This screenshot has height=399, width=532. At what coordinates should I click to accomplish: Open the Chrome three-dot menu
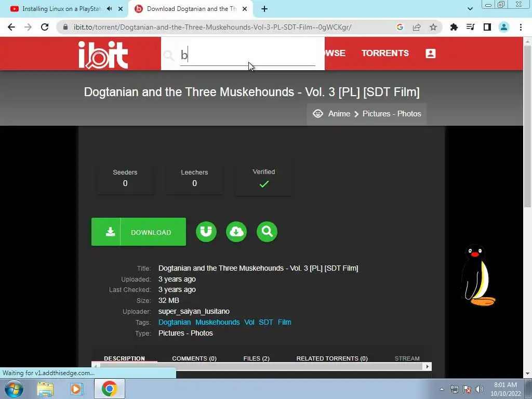[521, 27]
